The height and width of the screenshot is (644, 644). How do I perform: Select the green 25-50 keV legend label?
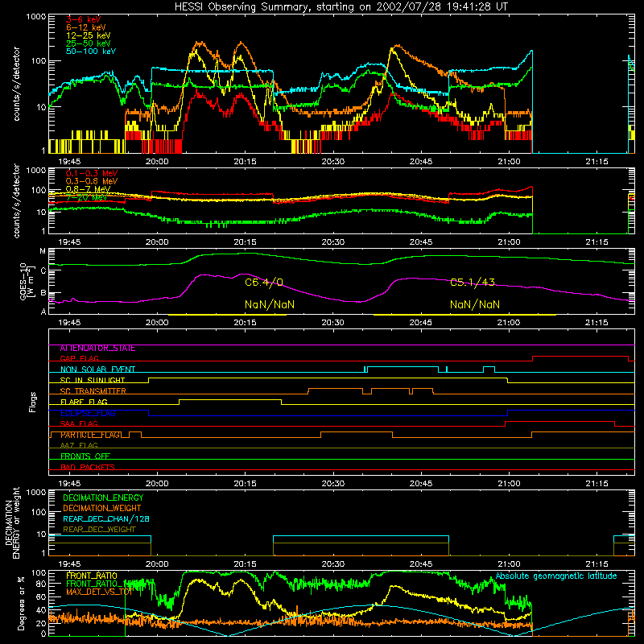click(89, 43)
